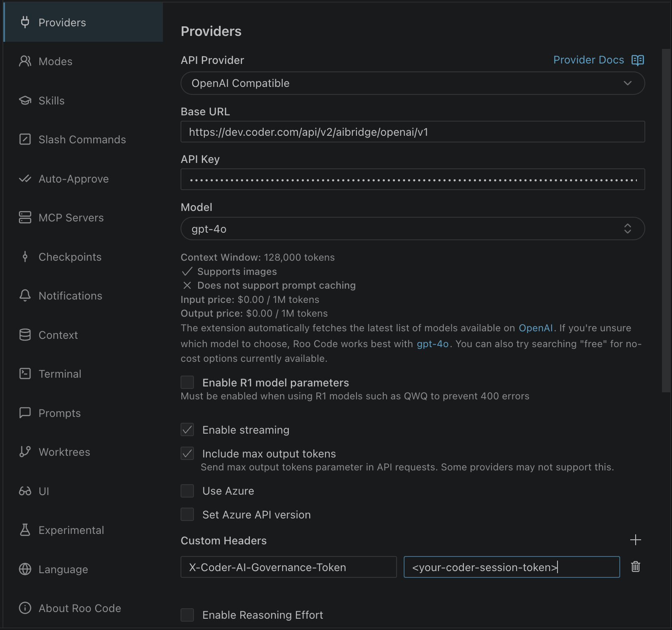Image resolution: width=672 pixels, height=630 pixels.
Task: Switch to the Experimental section
Action: coord(25,530)
